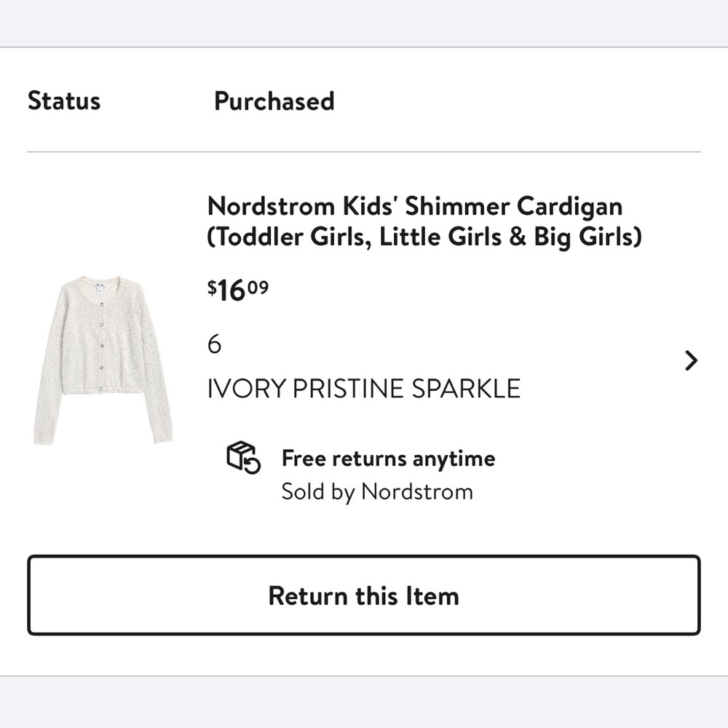Click the $16.09 price
The image size is (728, 728).
[x=237, y=290]
